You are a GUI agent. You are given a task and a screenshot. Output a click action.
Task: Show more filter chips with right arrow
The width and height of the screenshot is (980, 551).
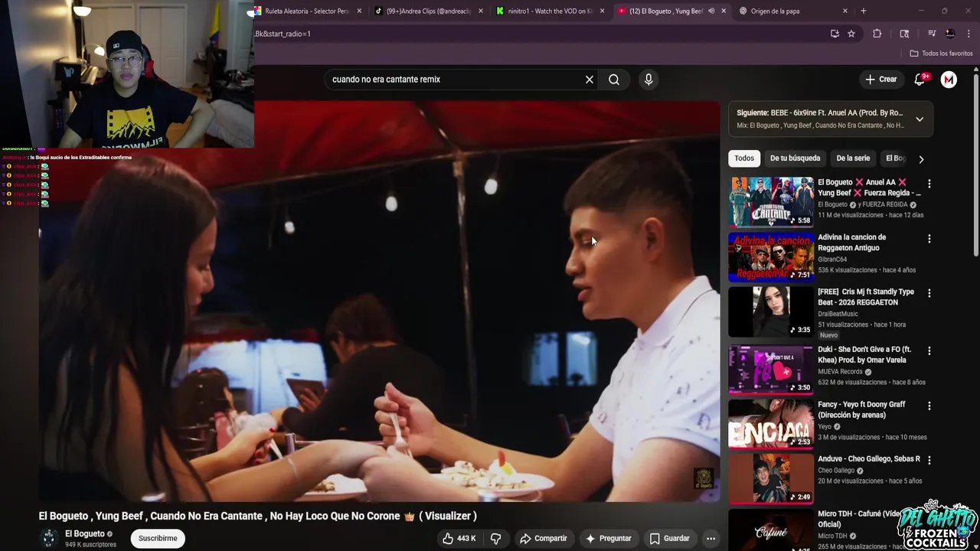921,159
